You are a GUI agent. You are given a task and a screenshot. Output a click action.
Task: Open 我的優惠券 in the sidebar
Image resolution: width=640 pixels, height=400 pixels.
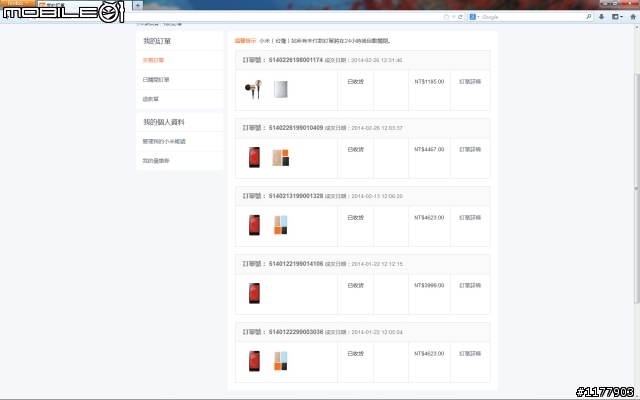[156, 161]
